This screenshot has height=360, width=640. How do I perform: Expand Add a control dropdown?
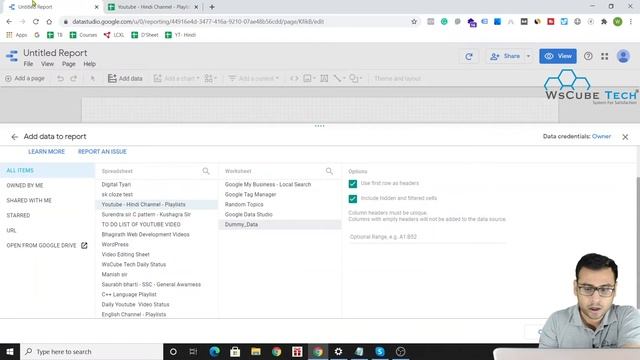277,78
